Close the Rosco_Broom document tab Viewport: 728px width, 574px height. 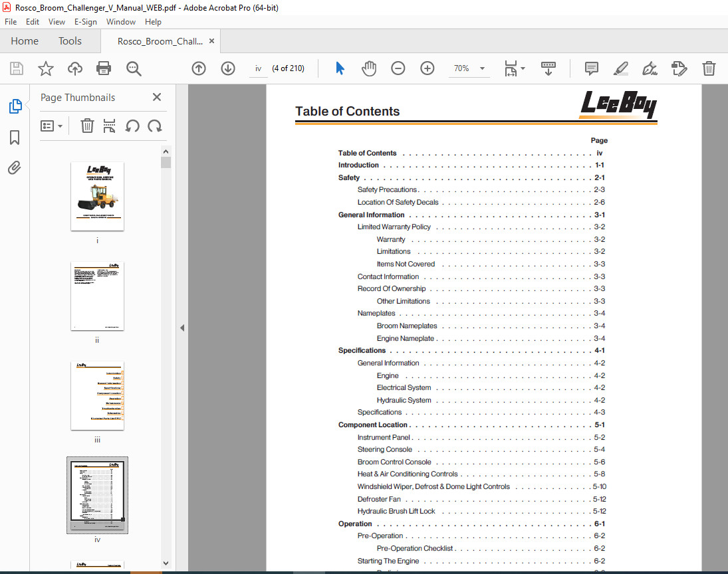[x=211, y=41]
